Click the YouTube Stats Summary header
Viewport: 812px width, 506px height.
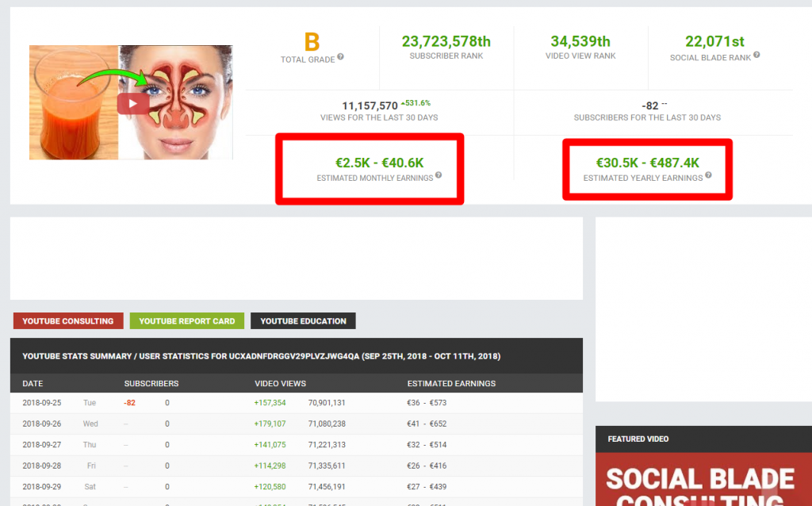click(x=261, y=356)
